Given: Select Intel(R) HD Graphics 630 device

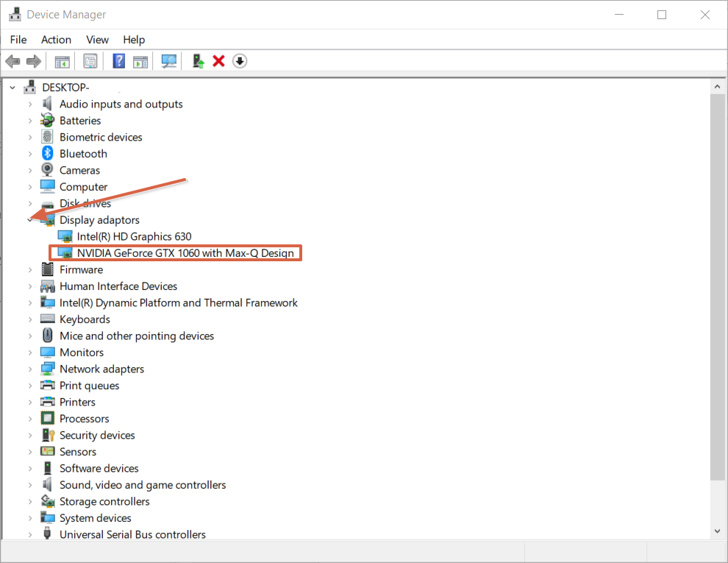Looking at the screenshot, I should pyautogui.click(x=134, y=236).
